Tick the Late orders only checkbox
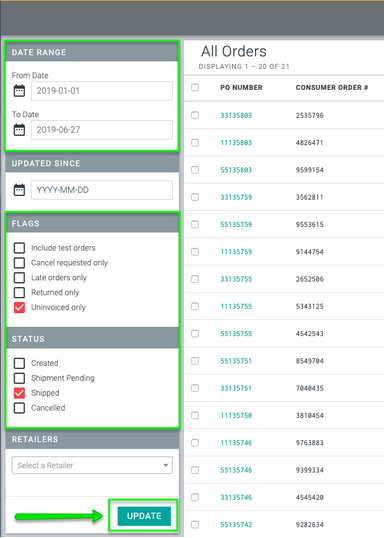This screenshot has height=538, width=384. coord(19,278)
